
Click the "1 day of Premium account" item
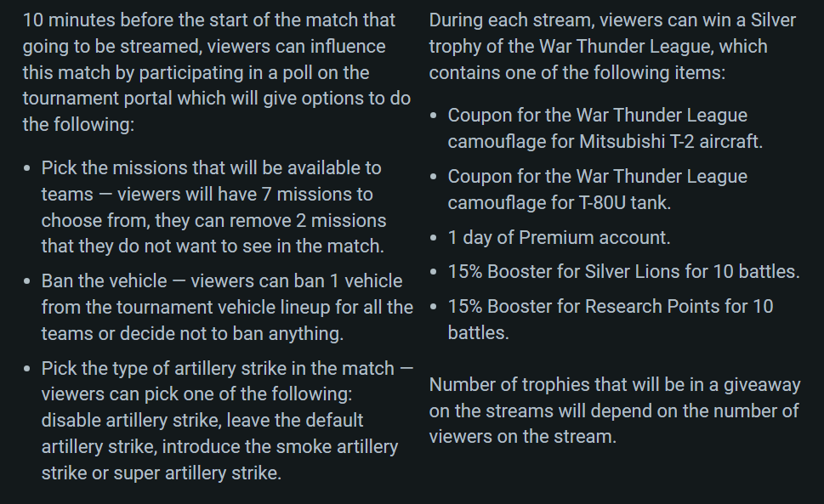pyautogui.click(x=559, y=238)
